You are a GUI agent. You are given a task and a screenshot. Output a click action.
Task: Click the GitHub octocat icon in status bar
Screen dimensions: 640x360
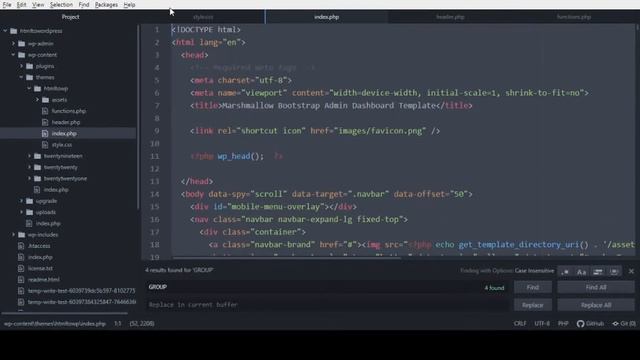point(580,324)
